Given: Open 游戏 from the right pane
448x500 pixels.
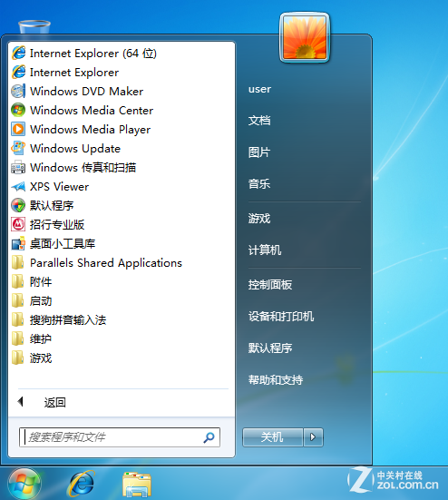Looking at the screenshot, I should point(259,219).
